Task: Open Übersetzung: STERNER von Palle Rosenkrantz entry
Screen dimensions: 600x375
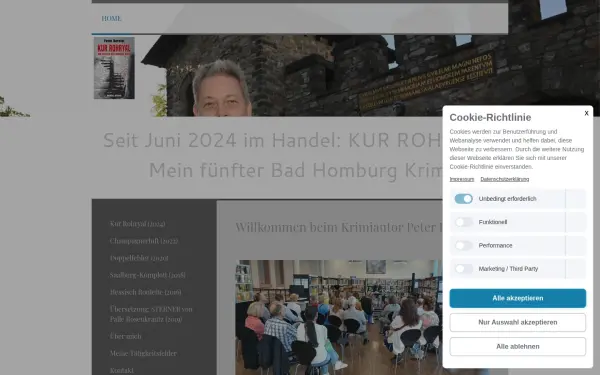Action: coord(151,314)
